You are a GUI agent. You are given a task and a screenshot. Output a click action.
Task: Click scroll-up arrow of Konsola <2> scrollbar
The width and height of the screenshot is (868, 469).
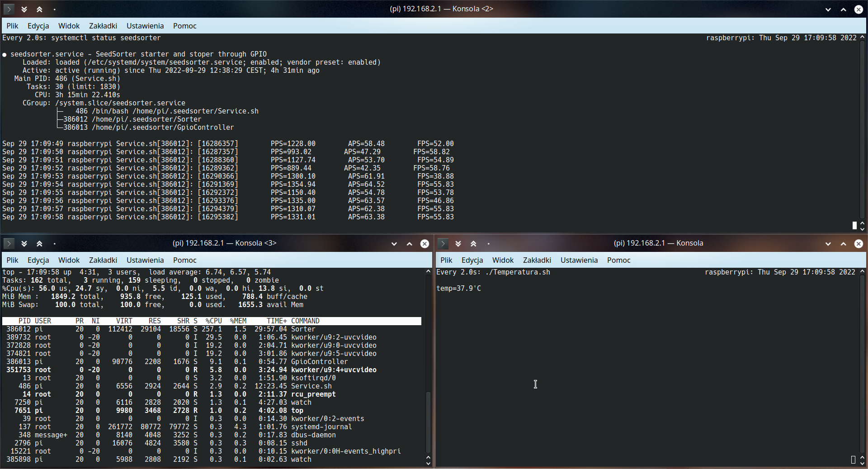tap(862, 37)
